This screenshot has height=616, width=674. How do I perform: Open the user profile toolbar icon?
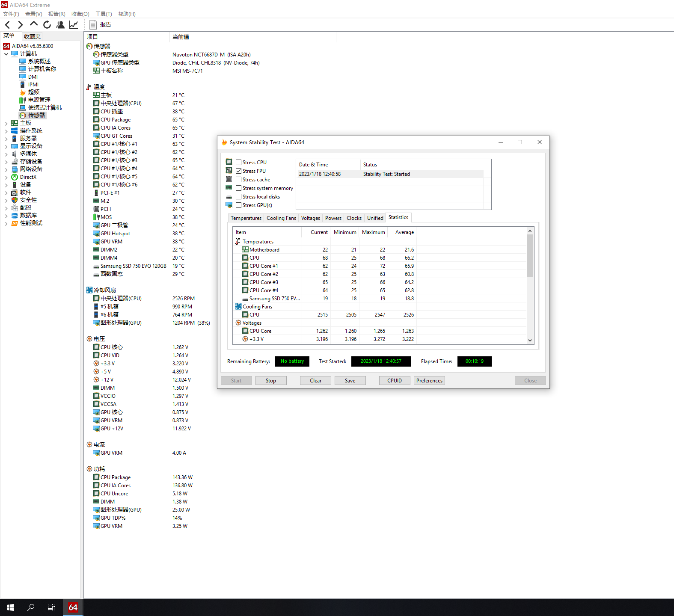point(60,25)
